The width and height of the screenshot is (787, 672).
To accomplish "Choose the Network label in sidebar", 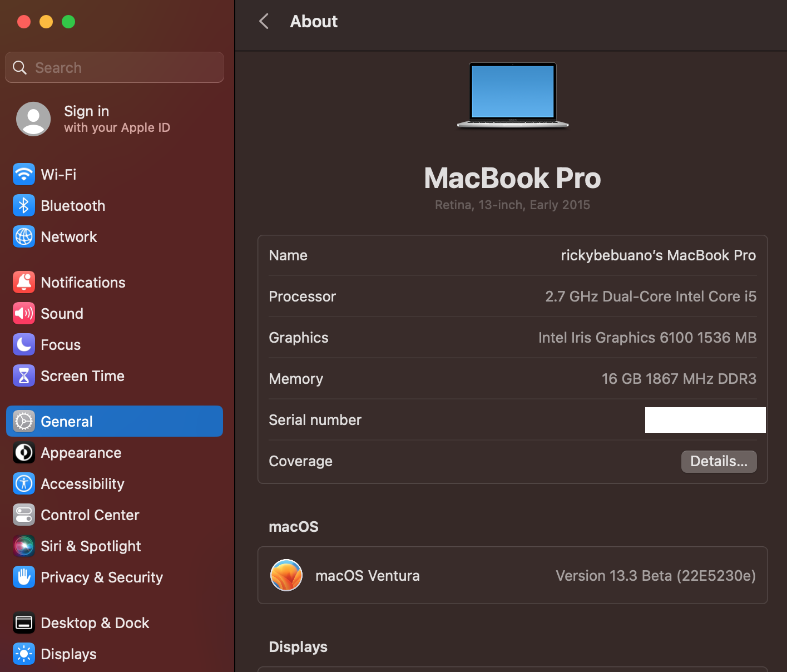I will pyautogui.click(x=69, y=236).
